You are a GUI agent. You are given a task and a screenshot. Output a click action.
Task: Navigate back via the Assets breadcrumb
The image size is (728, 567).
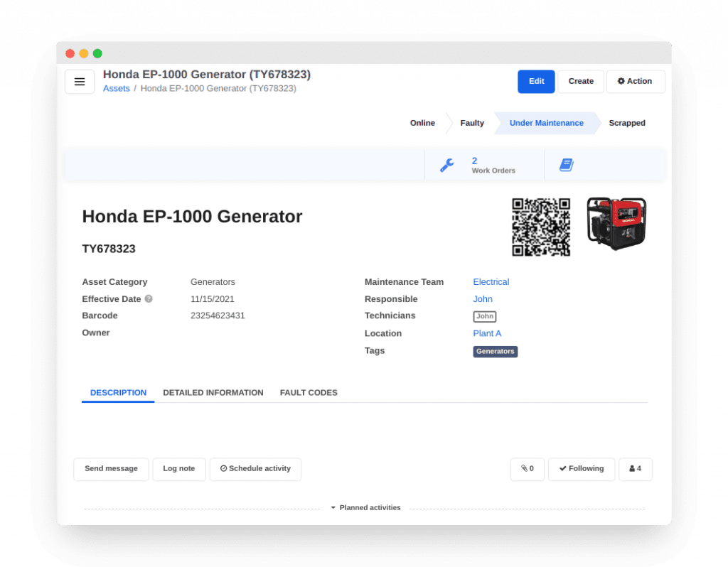point(116,88)
